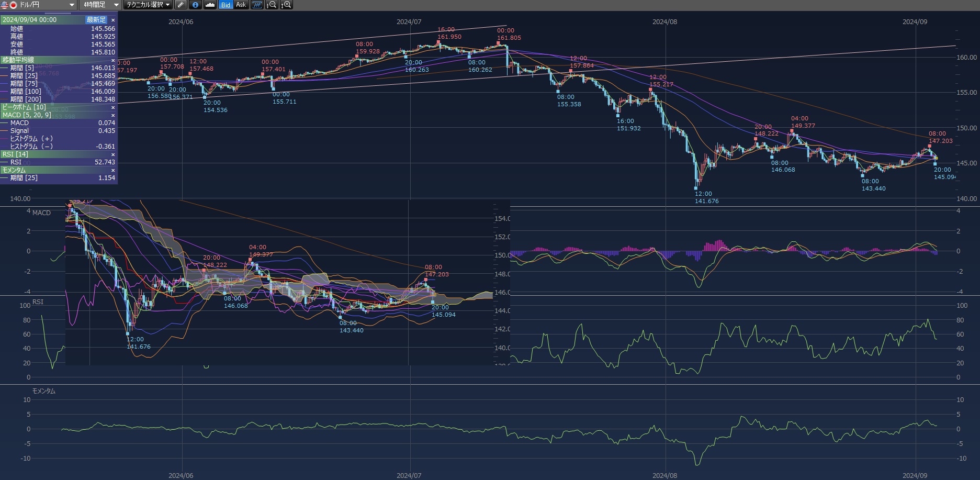Open the 4時間足 timeframe dropdown

[116, 5]
